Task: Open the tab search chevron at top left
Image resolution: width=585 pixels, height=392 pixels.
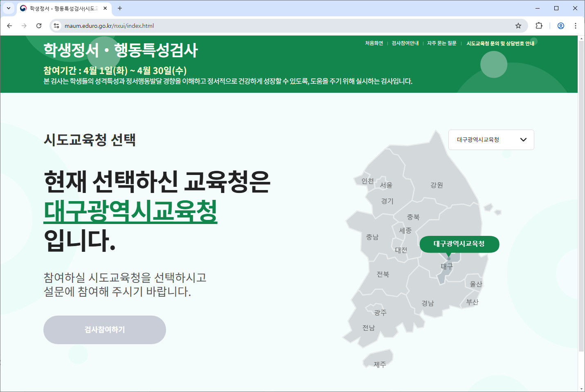Action: pos(8,8)
